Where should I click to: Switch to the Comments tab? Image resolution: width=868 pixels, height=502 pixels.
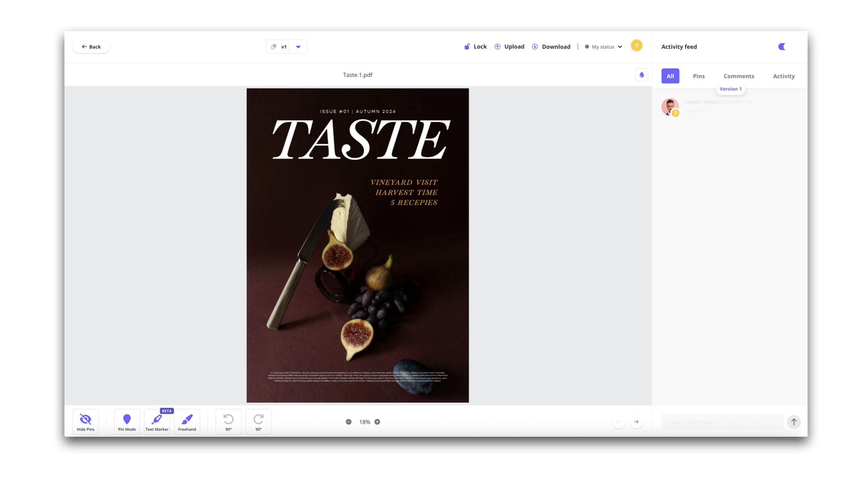738,76
